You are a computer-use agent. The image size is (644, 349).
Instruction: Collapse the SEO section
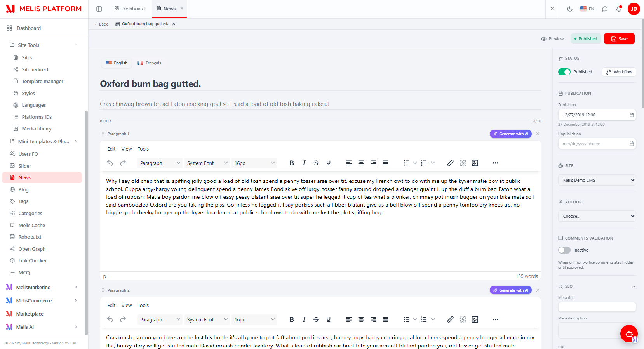(634, 286)
